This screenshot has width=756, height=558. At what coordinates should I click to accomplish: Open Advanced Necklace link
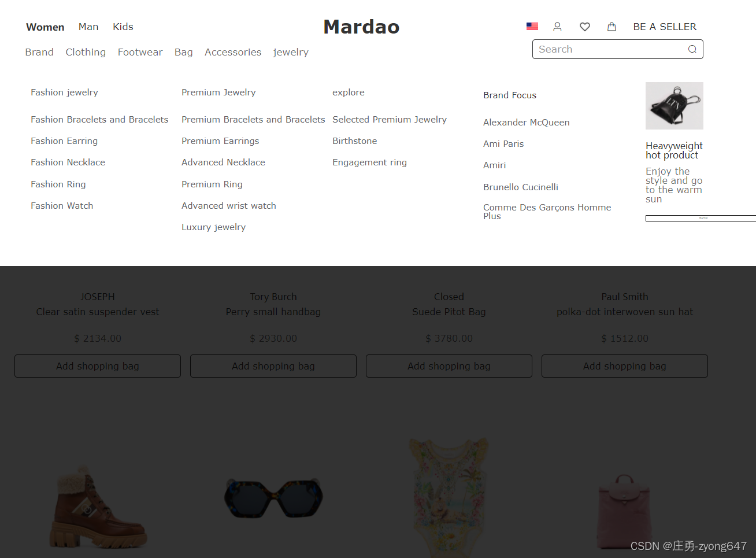[223, 162]
